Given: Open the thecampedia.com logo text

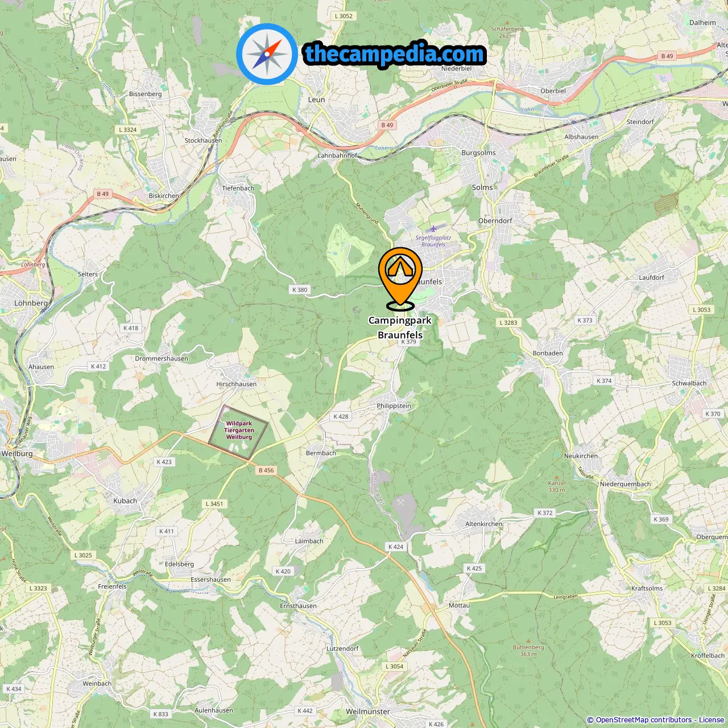Looking at the screenshot, I should pyautogui.click(x=395, y=55).
